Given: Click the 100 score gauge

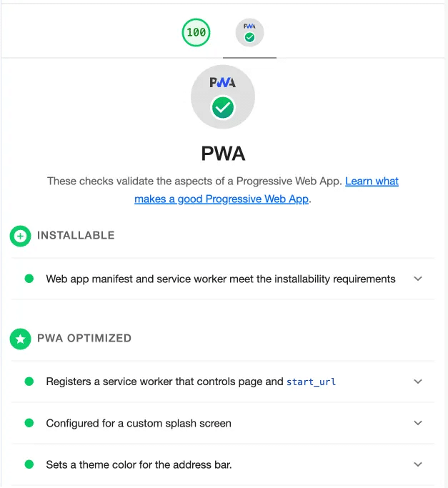Looking at the screenshot, I should coord(196,33).
